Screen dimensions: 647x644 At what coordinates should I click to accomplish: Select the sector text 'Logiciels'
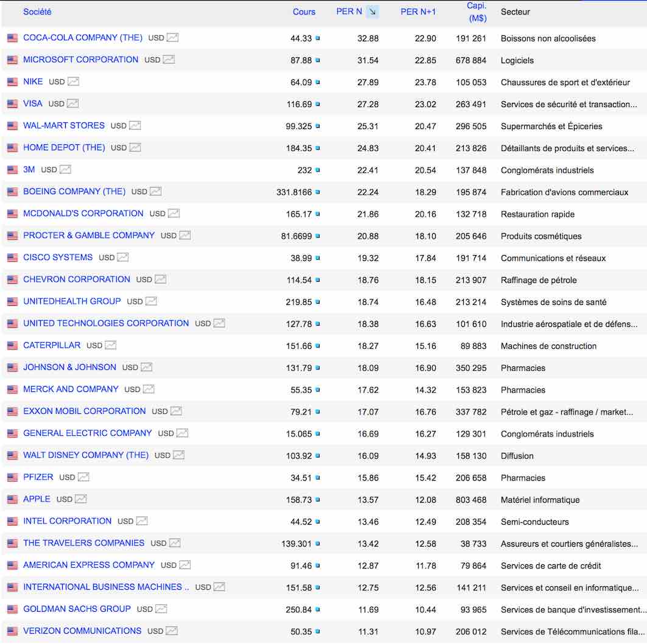(517, 60)
